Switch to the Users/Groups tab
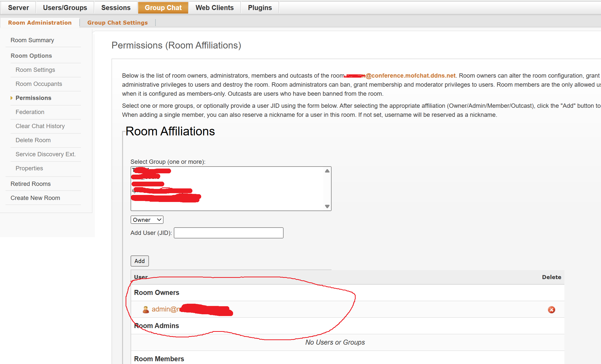Viewport: 601px width, 364px height. pos(65,8)
